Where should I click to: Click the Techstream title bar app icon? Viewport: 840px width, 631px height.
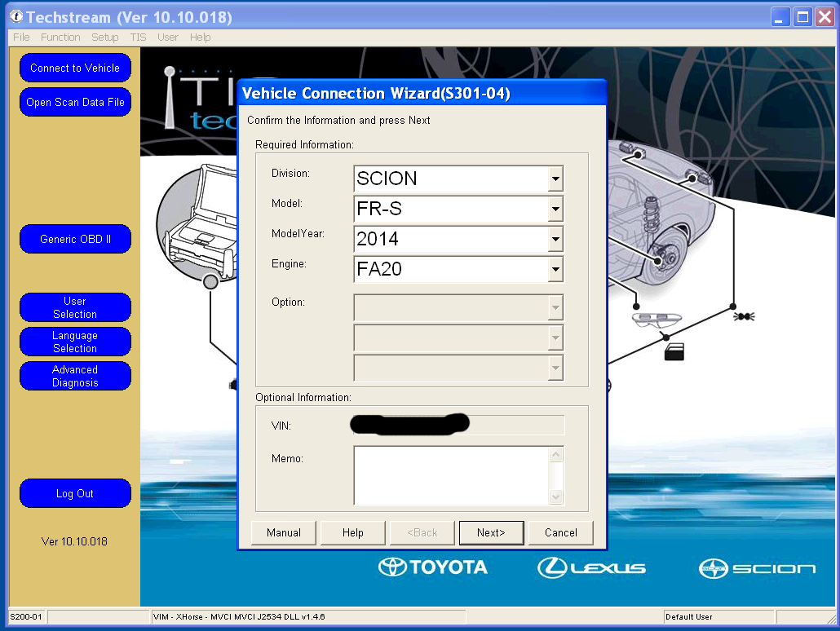coord(15,17)
